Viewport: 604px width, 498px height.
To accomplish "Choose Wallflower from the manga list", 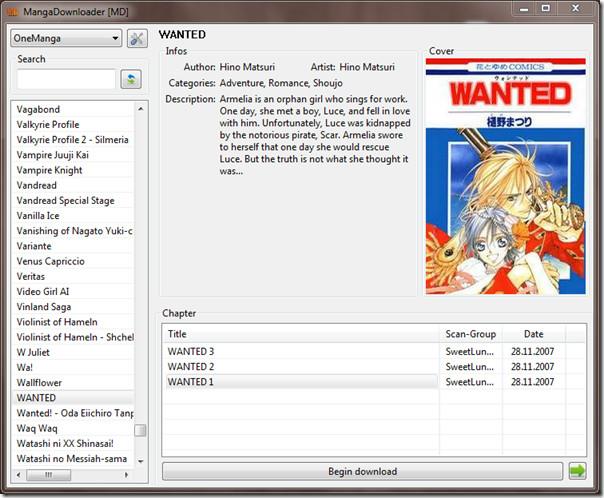I will pos(40,382).
